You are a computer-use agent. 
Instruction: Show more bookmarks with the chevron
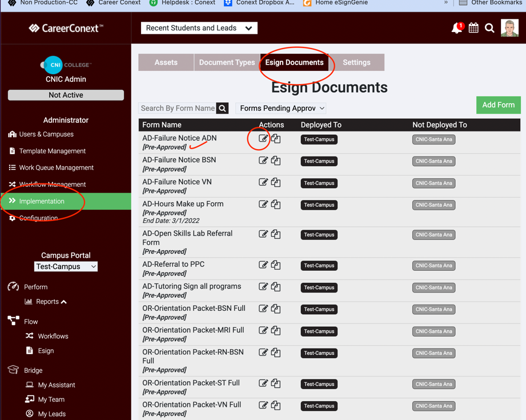(446, 2)
